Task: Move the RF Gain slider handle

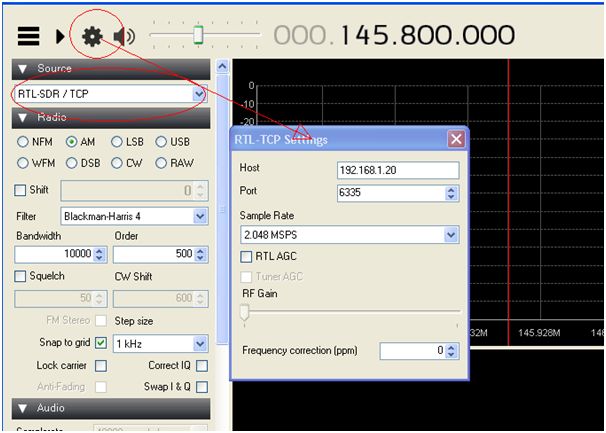Action: coord(244,312)
